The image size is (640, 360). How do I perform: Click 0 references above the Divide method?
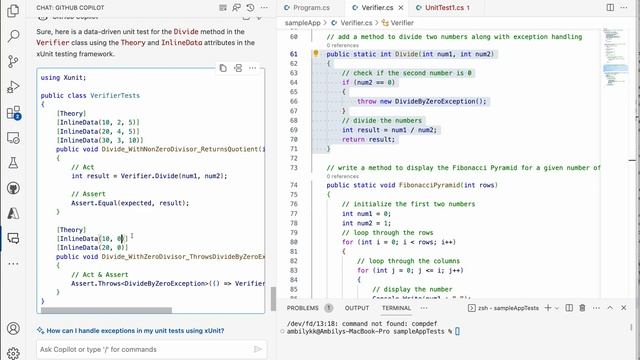coord(342,45)
